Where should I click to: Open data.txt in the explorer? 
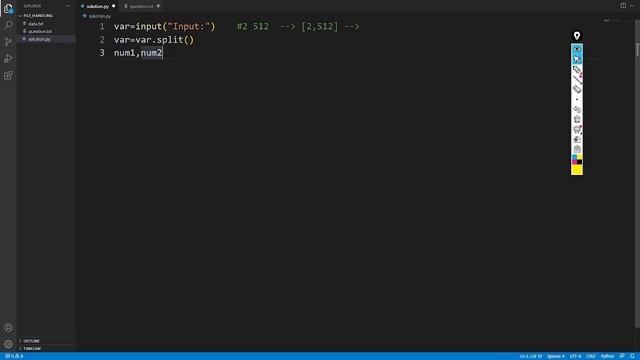point(36,24)
